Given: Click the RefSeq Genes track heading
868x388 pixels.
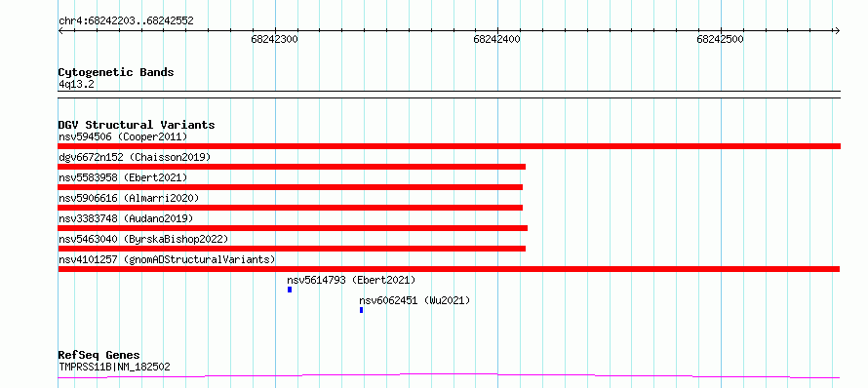Looking at the screenshot, I should click(x=99, y=355).
